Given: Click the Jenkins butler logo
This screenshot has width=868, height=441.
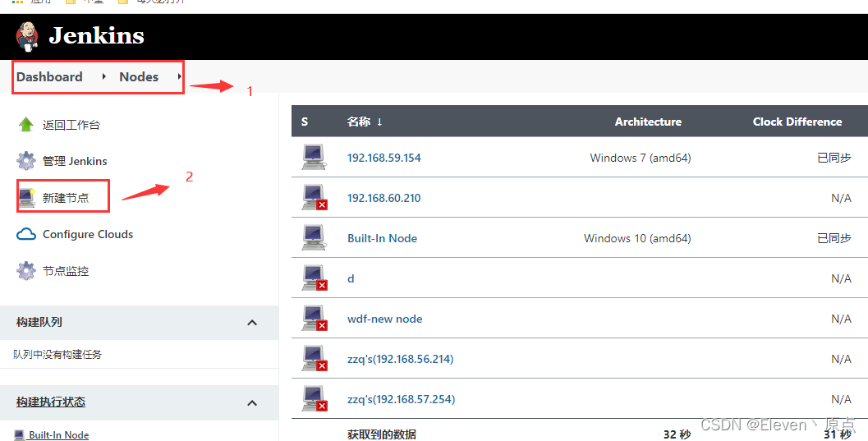Looking at the screenshot, I should point(26,36).
